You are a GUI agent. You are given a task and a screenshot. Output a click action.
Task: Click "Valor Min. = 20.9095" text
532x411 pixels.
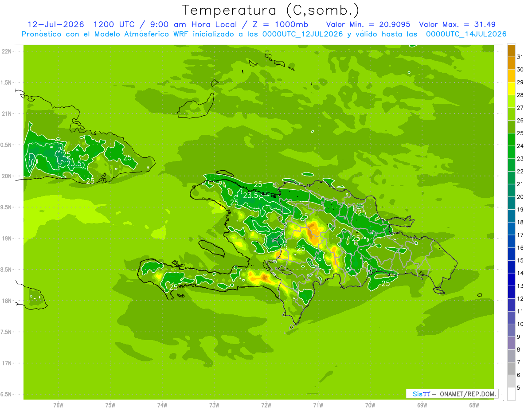[368, 24]
